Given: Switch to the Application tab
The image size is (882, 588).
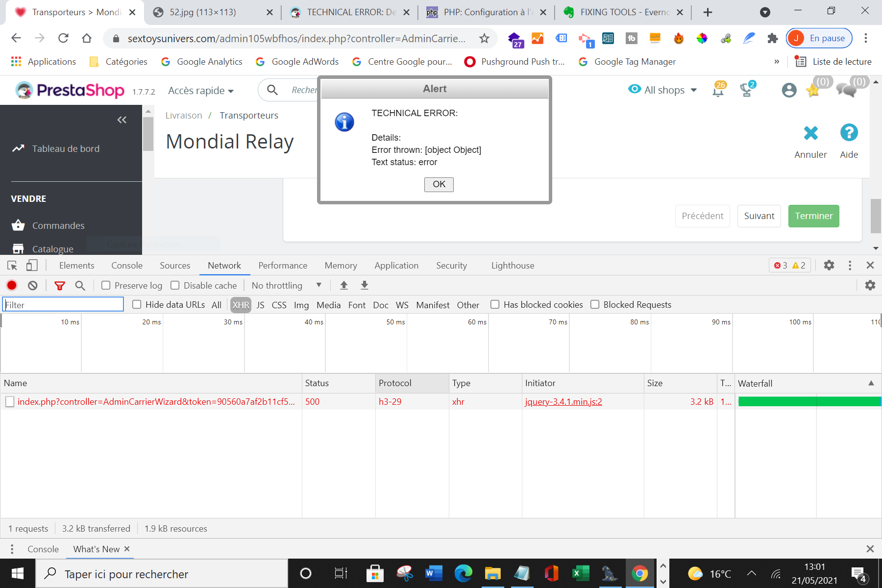Looking at the screenshot, I should (x=396, y=265).
